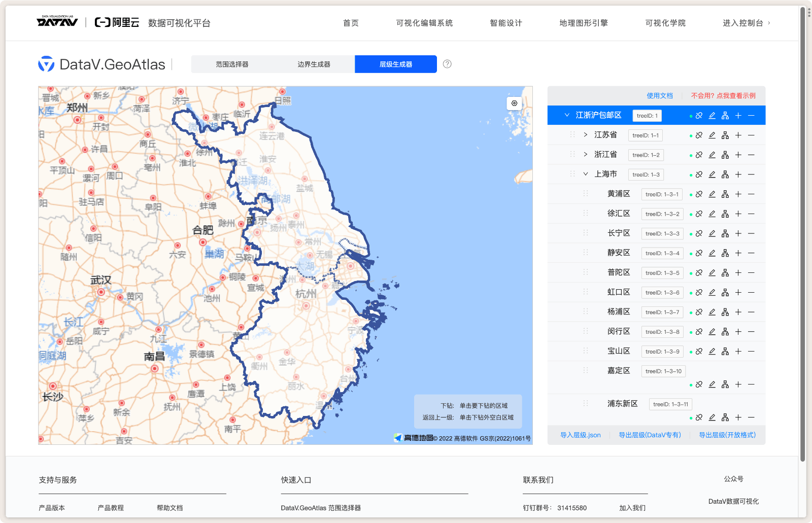The width and height of the screenshot is (812, 523).
Task: Click the treeID input for 静安区
Action: point(662,253)
